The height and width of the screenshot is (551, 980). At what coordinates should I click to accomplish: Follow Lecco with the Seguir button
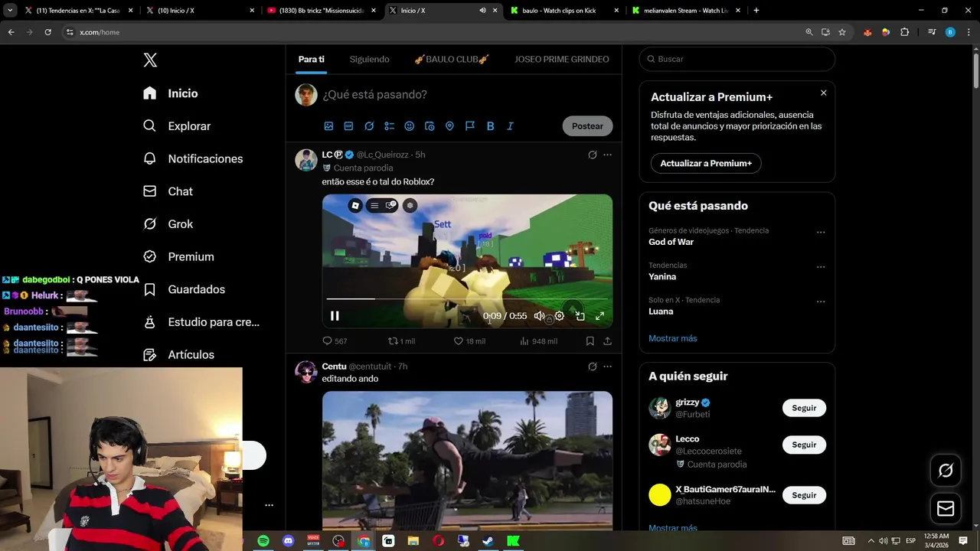pyautogui.click(x=804, y=445)
